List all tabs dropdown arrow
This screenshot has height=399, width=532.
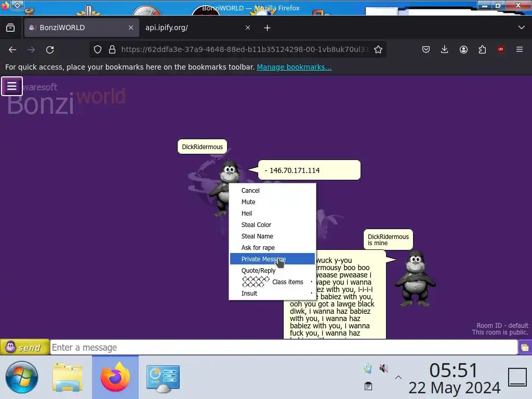coord(522,28)
